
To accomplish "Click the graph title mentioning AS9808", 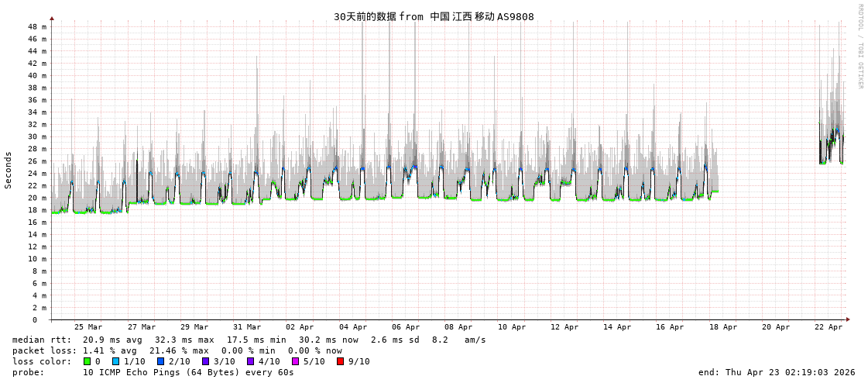I will coord(434,16).
